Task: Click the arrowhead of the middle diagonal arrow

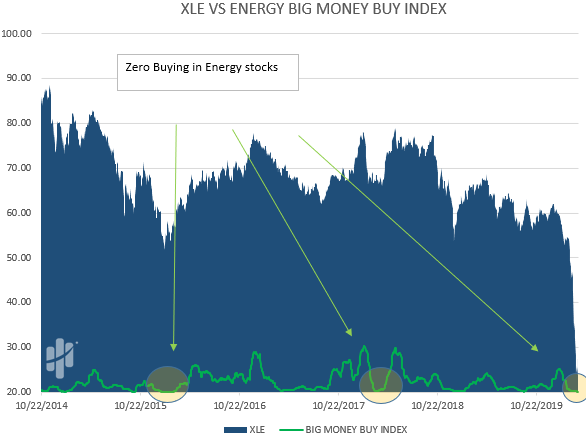Action: [349, 332]
